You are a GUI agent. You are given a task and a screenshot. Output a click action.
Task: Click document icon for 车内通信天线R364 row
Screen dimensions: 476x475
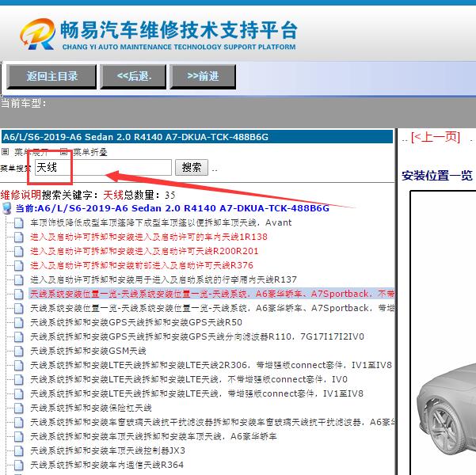(19, 465)
